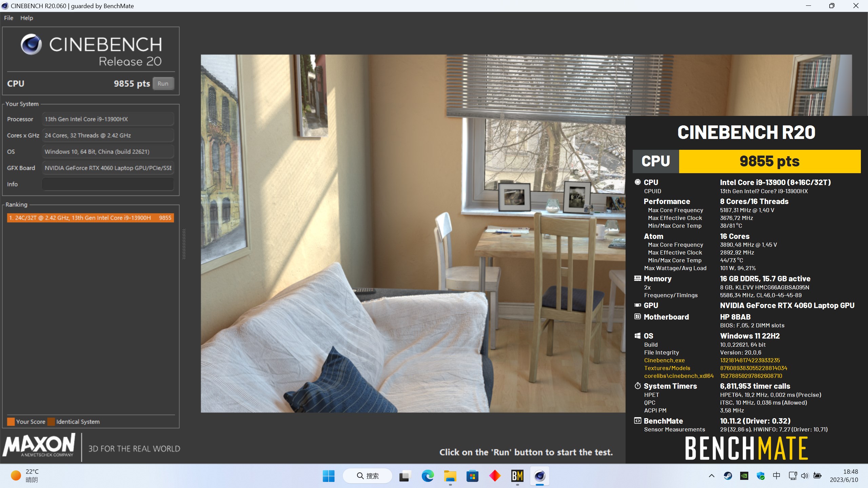The height and width of the screenshot is (488, 868).
Task: Click the Cinebench sphere logo icon
Action: [31, 44]
